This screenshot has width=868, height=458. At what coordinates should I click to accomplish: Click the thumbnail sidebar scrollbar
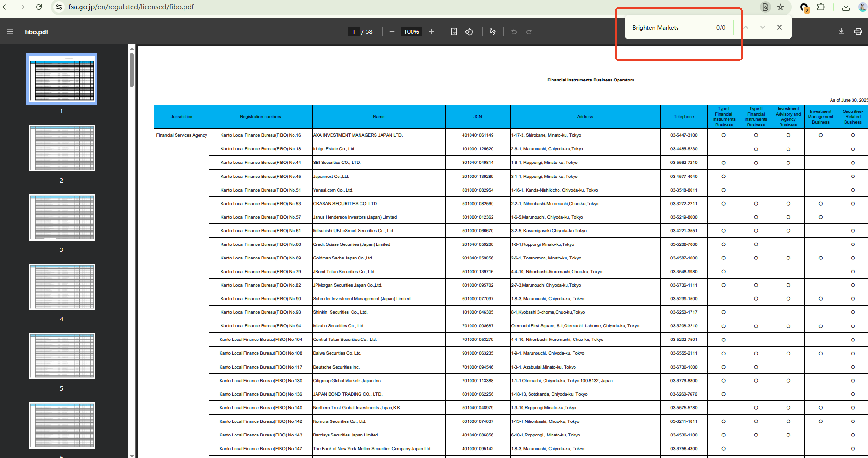132,70
